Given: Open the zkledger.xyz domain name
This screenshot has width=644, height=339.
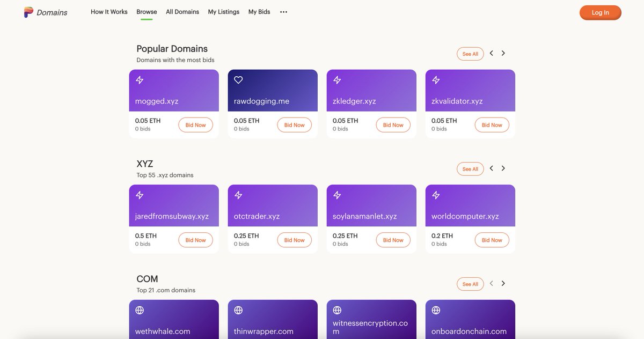Looking at the screenshot, I should 354,101.
